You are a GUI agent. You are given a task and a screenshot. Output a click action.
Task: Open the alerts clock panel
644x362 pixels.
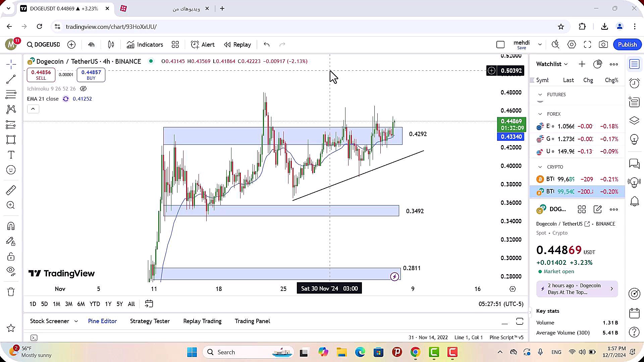(x=634, y=83)
